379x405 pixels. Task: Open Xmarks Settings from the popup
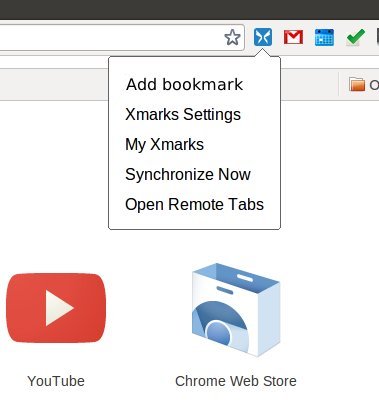point(183,115)
